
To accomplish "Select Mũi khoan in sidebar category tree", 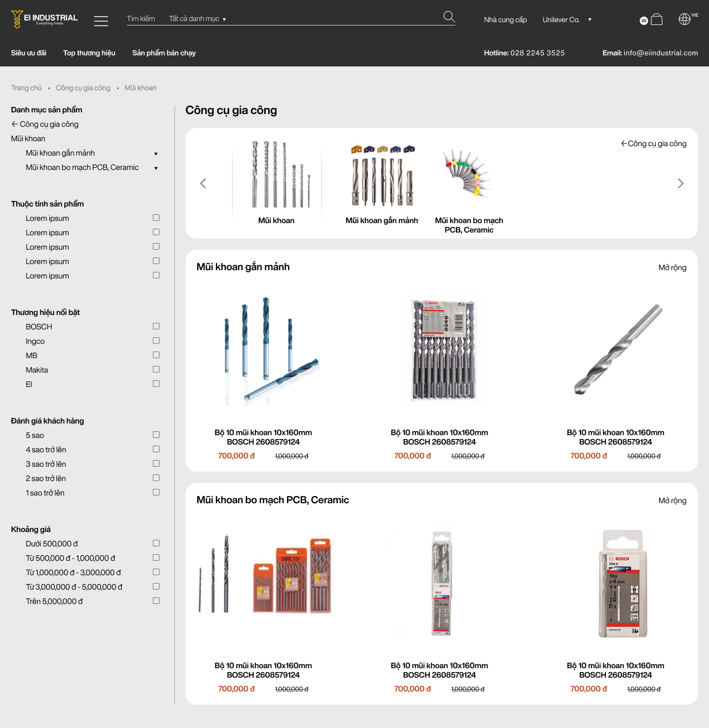I will pyautogui.click(x=28, y=139).
